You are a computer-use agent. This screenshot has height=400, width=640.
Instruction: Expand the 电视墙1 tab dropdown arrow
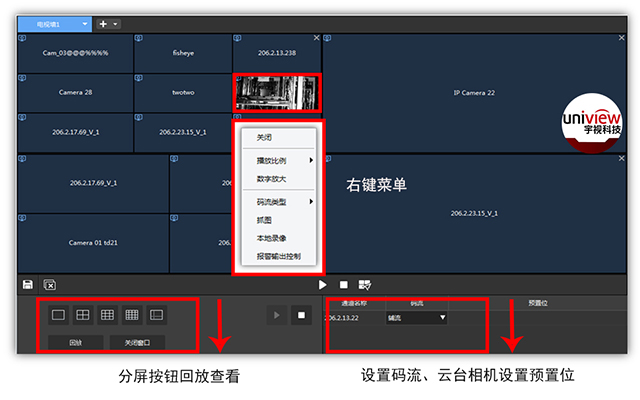[85, 22]
